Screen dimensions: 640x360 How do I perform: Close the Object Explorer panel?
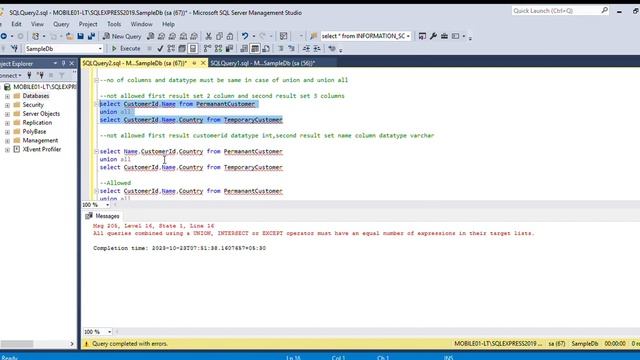[x=72, y=64]
